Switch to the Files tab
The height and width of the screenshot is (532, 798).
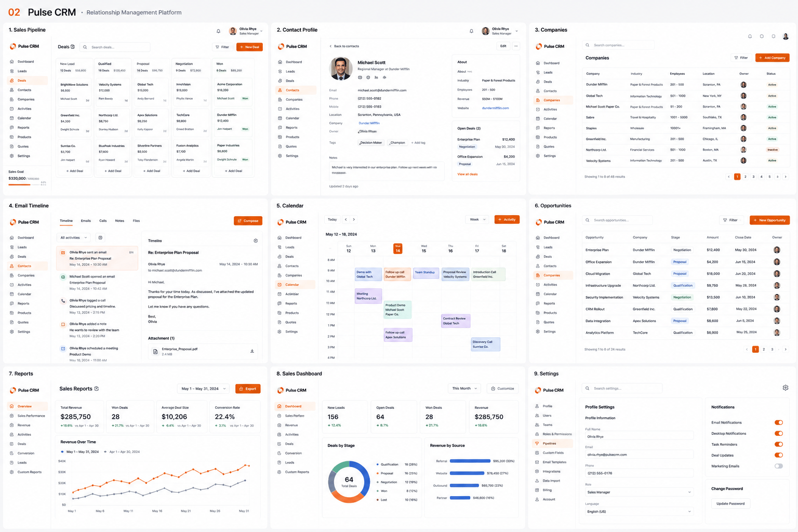click(x=136, y=221)
